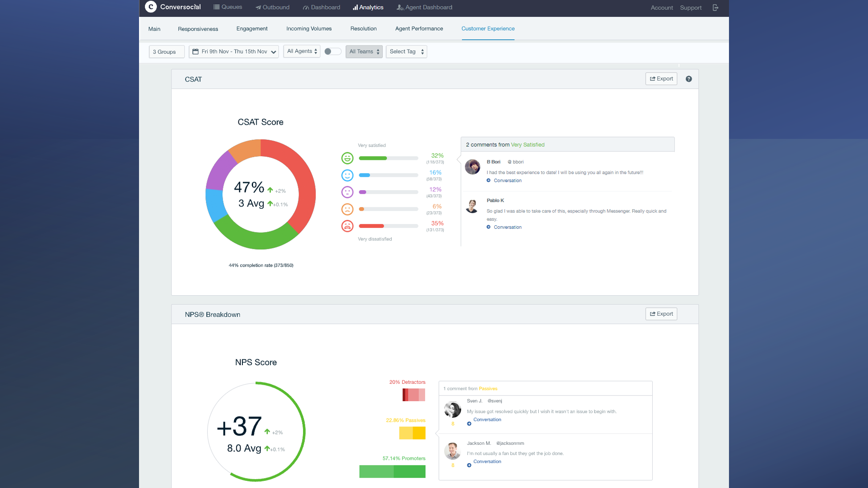
Task: Toggle the switch next to All Agents
Action: pos(332,52)
